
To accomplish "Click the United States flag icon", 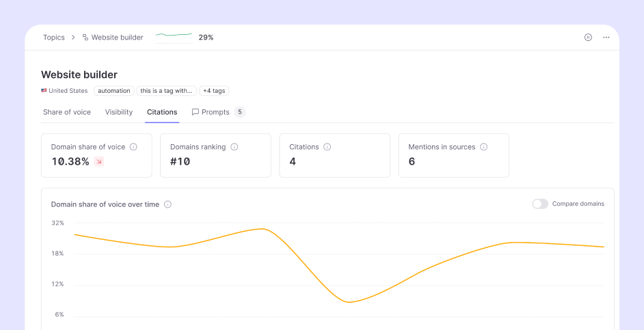I will (x=44, y=91).
